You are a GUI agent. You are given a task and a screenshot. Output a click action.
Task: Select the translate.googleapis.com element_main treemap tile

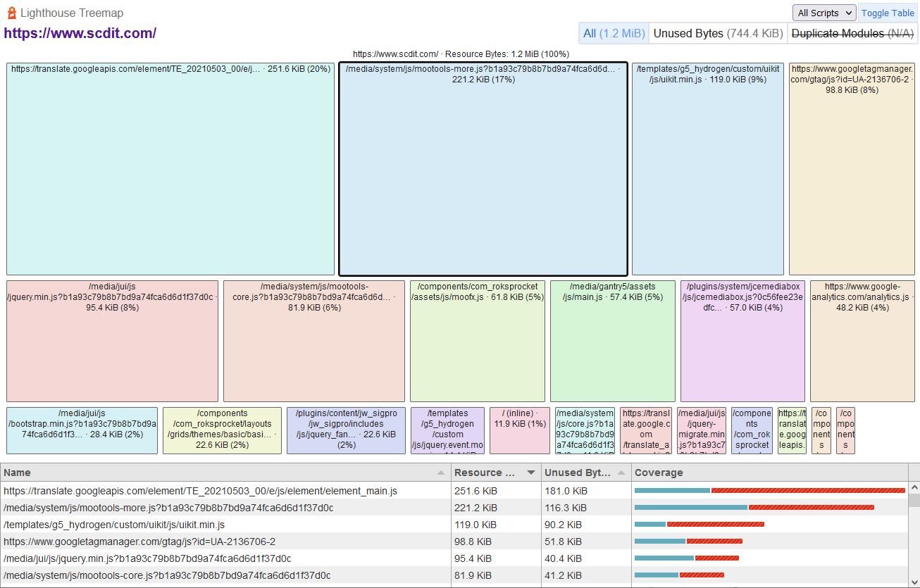(x=170, y=169)
